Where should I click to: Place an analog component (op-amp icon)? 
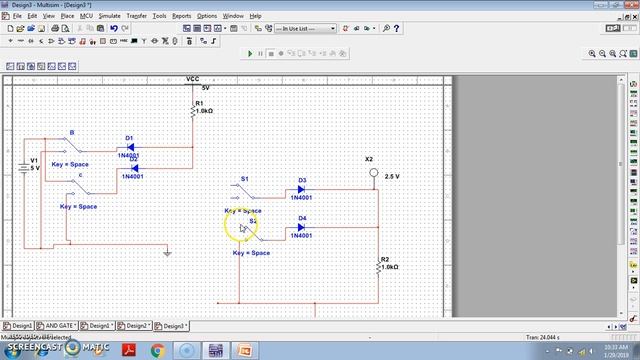point(51,41)
